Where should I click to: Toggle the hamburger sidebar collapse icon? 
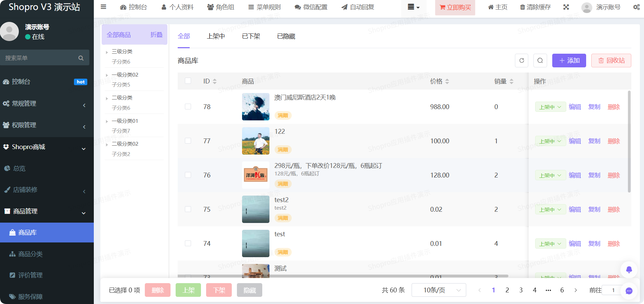click(103, 7)
